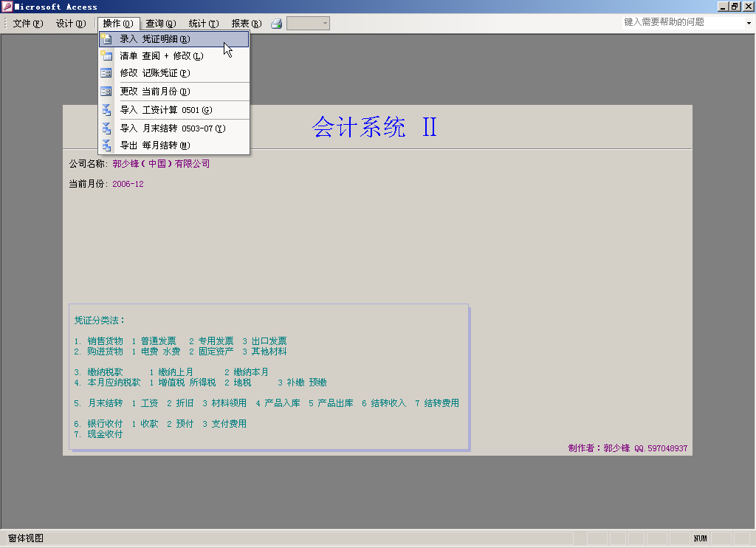Image resolution: width=756 pixels, height=548 pixels.
Task: Click the icon beside 导入 月末结转 0503-07
Action: tap(106, 129)
